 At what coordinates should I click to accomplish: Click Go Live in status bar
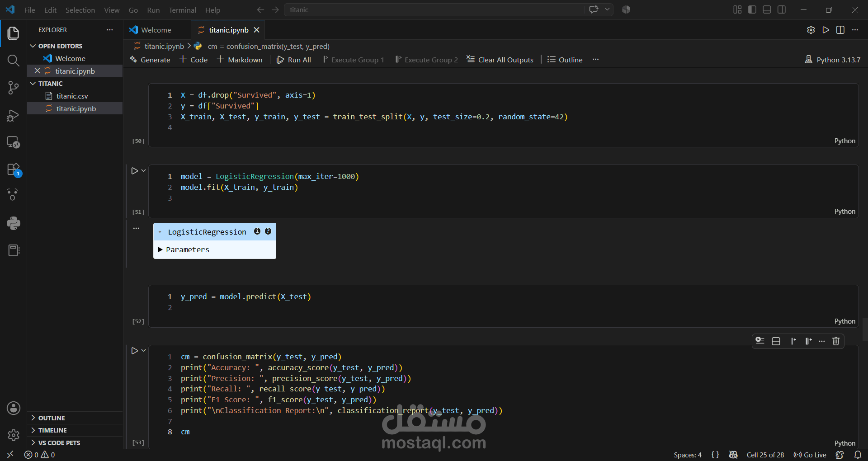point(810,455)
